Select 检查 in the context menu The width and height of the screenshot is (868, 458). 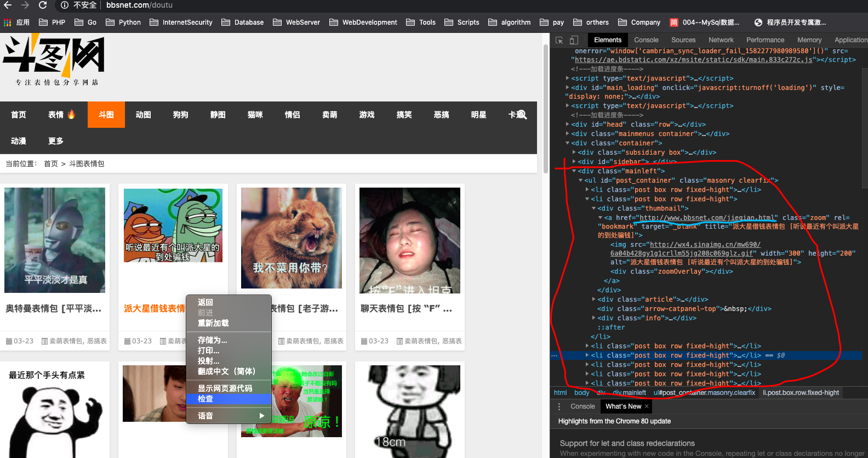[x=229, y=399]
